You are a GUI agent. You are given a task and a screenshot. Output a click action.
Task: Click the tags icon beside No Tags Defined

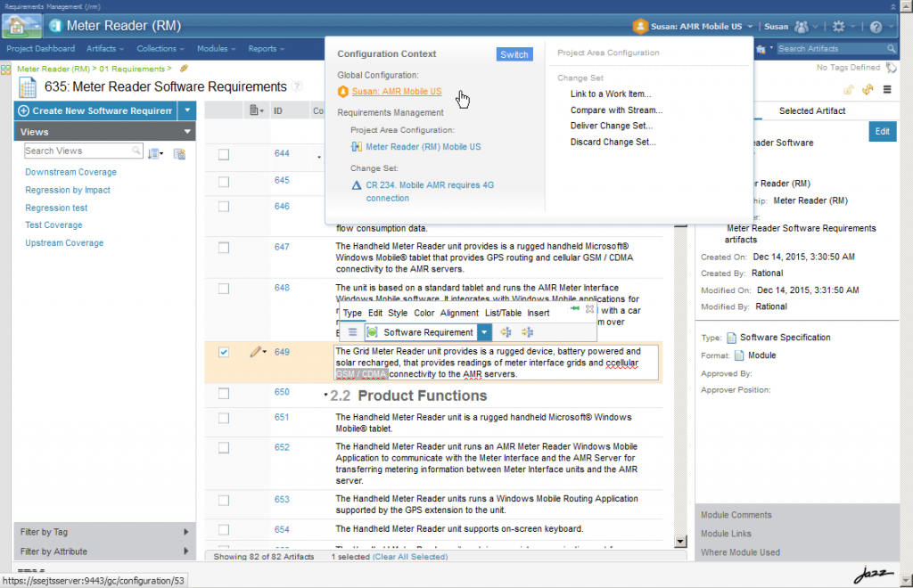coord(891,68)
